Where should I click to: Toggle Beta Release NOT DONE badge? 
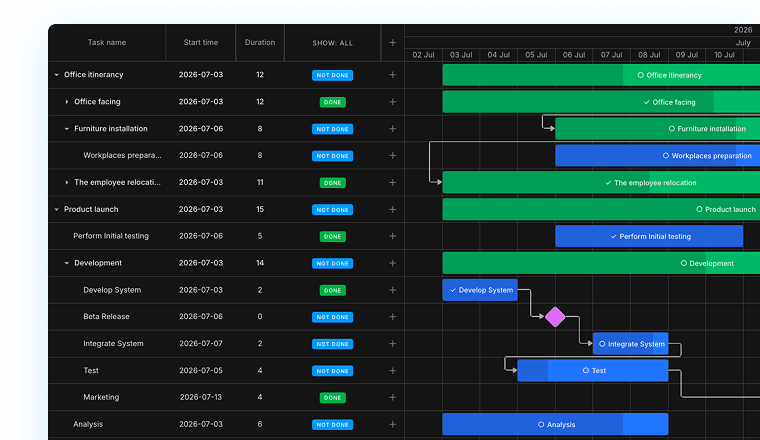tap(332, 317)
